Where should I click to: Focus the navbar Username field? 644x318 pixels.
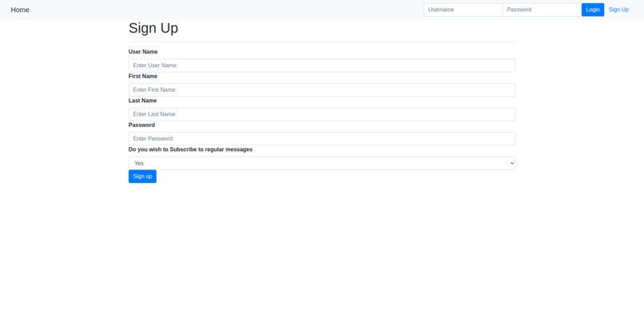click(463, 10)
